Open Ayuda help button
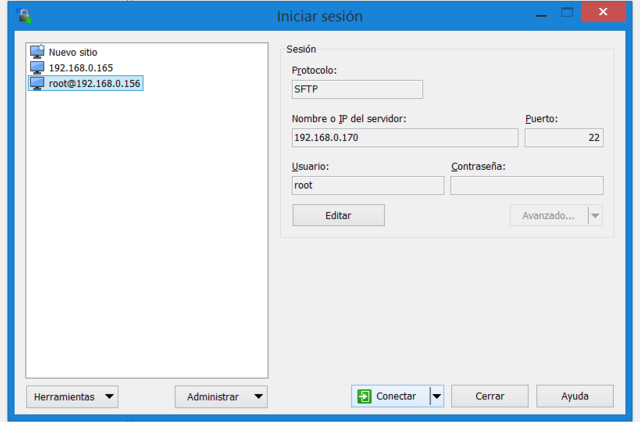The image size is (640, 422). coord(575,396)
